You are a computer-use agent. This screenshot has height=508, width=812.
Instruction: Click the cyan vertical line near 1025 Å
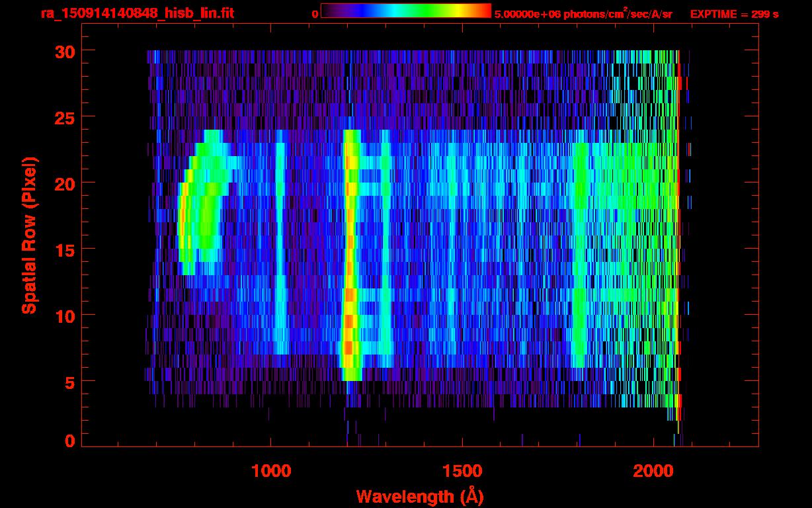point(280,241)
